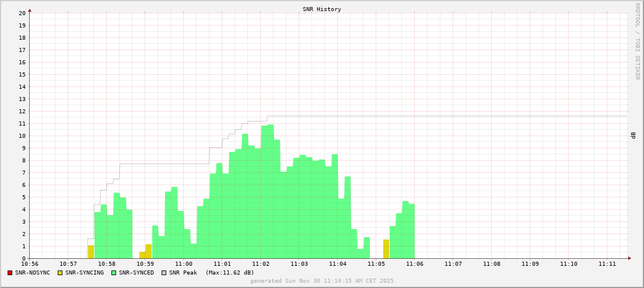Click the green SNR-SYNCED legend swatch
This screenshot has width=644, height=288.
tap(114, 273)
